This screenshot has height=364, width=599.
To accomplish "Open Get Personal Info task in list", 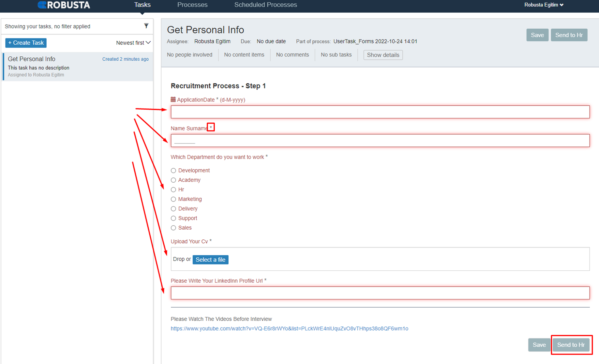I will point(78,67).
